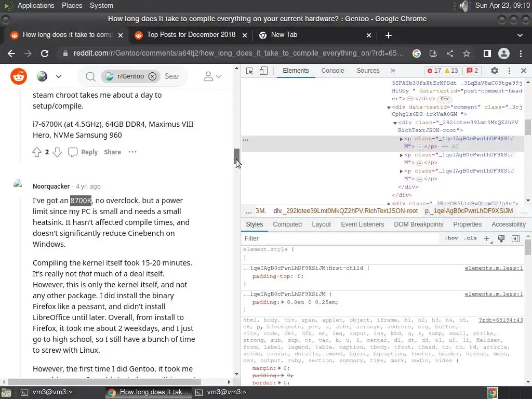Click the Reddit logo home icon

(x=18, y=76)
